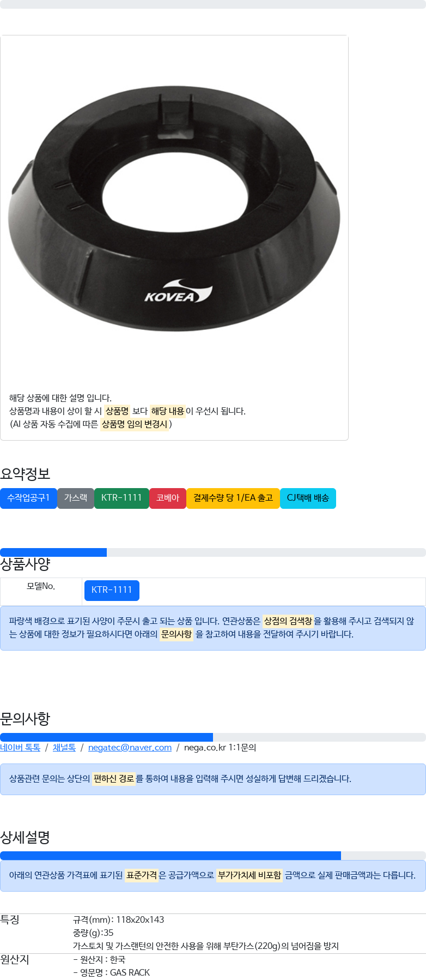Click the green KTR-1111 summary badge

121,498
